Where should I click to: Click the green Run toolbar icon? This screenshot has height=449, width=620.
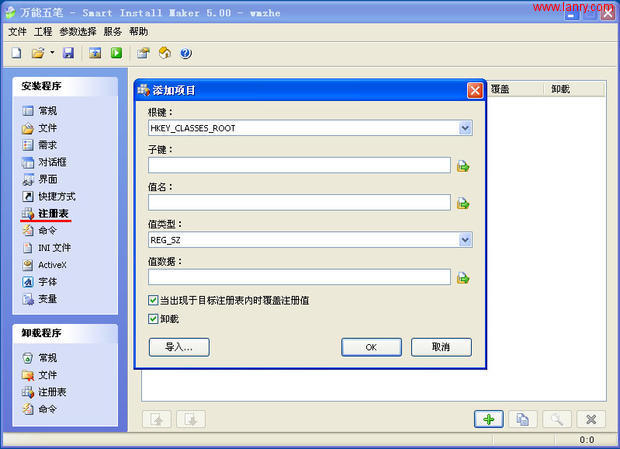[116, 53]
